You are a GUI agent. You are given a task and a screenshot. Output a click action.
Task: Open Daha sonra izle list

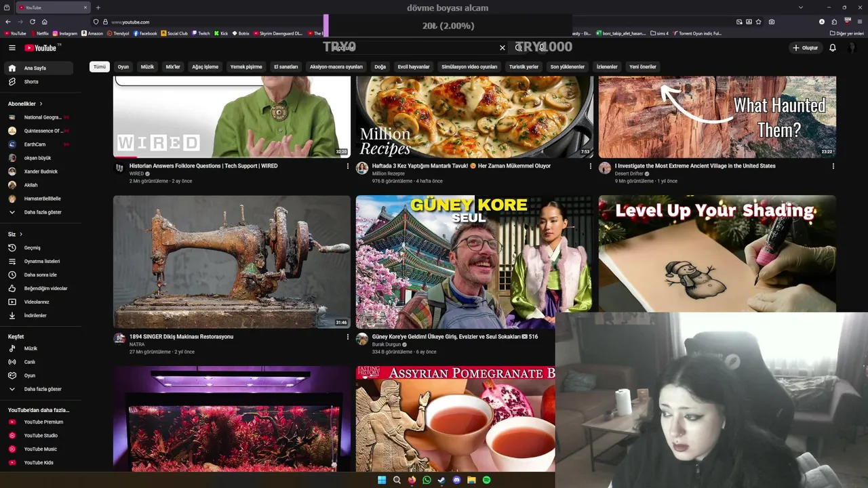[x=37, y=274]
